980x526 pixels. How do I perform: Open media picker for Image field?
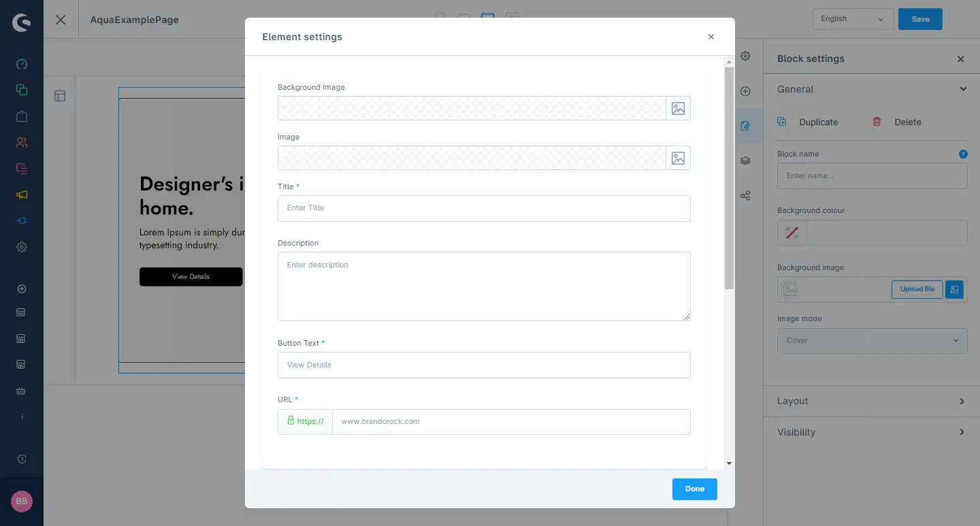pos(678,158)
